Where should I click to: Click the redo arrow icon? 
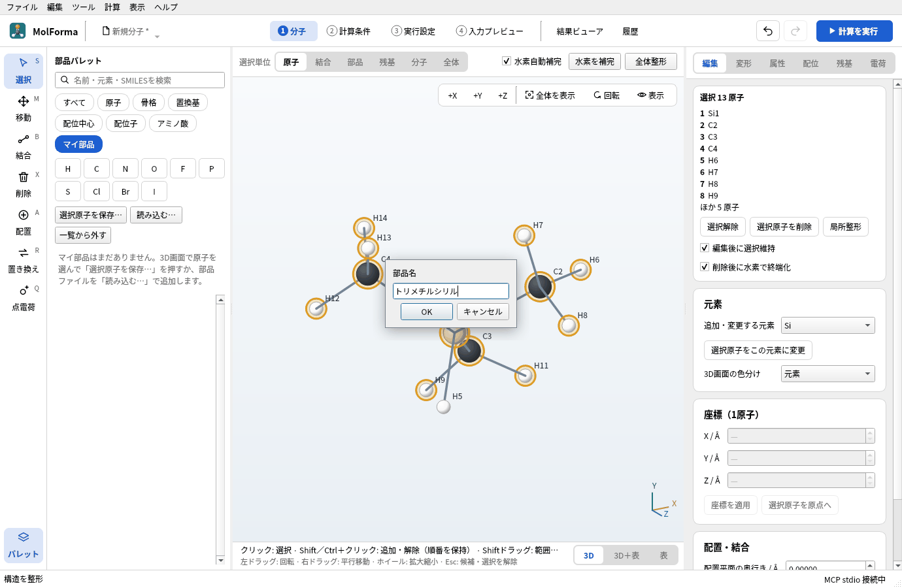795,31
